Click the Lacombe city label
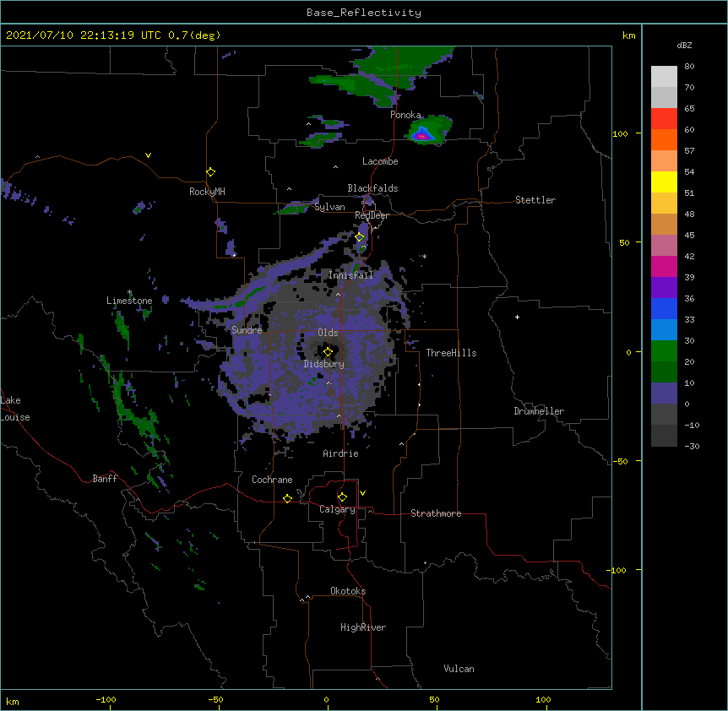Image resolution: width=728 pixels, height=711 pixels. (x=380, y=161)
